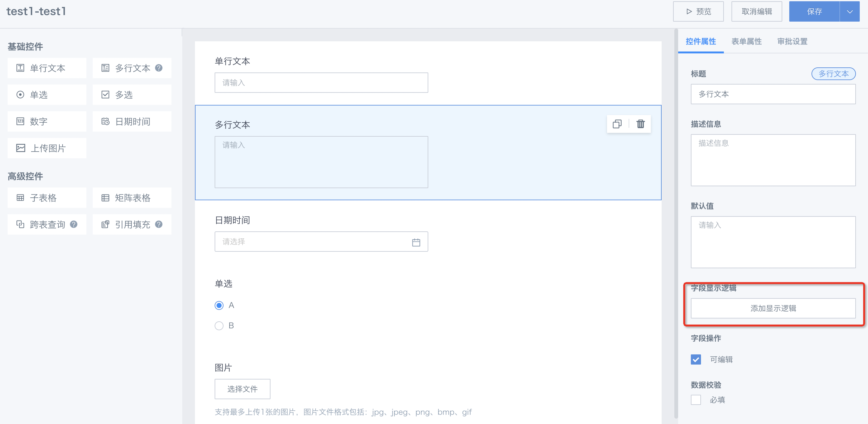Click the 字段操作 heading
Image resolution: width=868 pixels, height=424 pixels.
pyautogui.click(x=705, y=338)
